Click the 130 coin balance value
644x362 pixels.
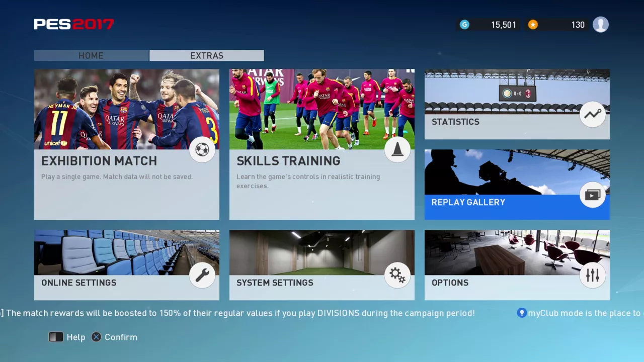(578, 25)
